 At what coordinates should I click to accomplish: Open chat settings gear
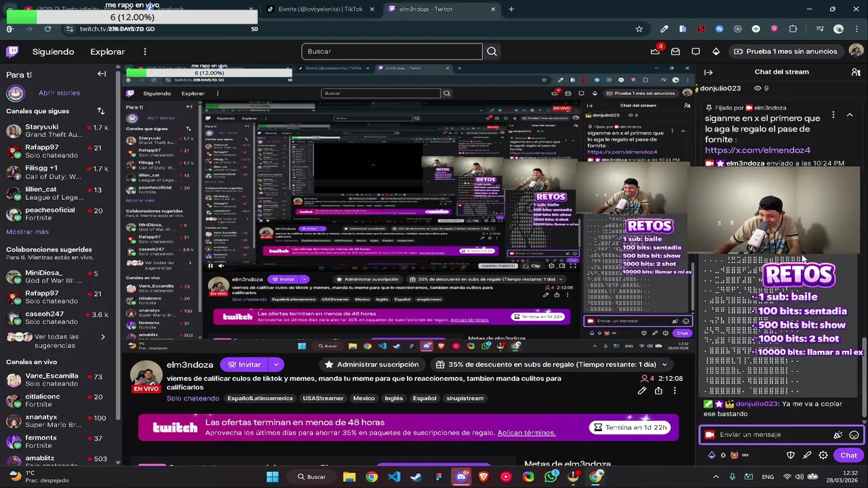click(x=823, y=455)
